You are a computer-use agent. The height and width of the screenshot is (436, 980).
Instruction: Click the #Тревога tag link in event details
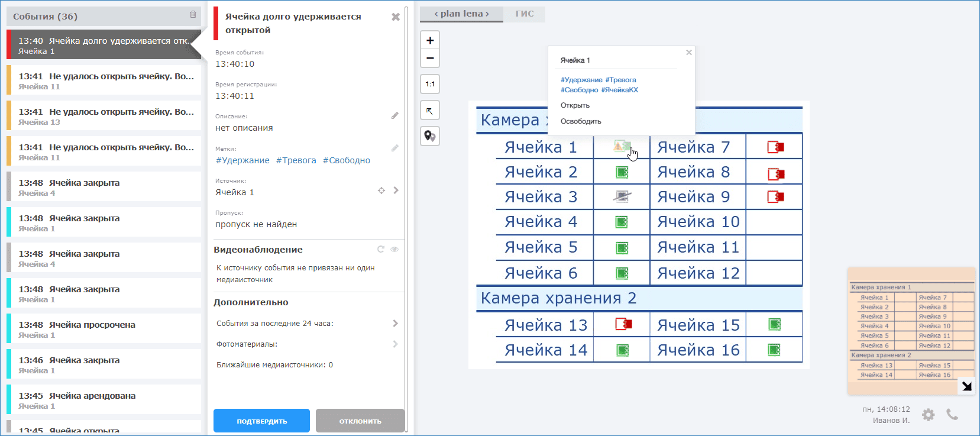point(296,160)
